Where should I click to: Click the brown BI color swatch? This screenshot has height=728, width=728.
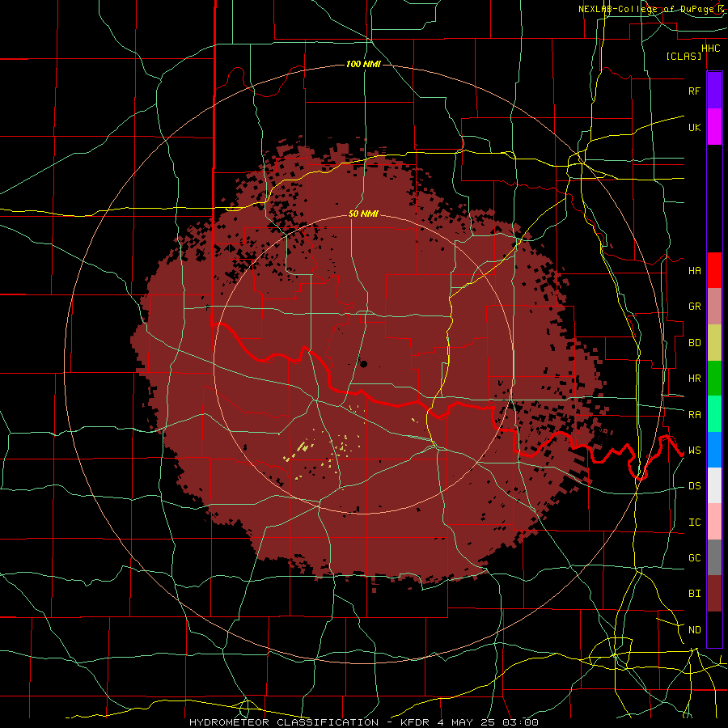pyautogui.click(x=714, y=594)
